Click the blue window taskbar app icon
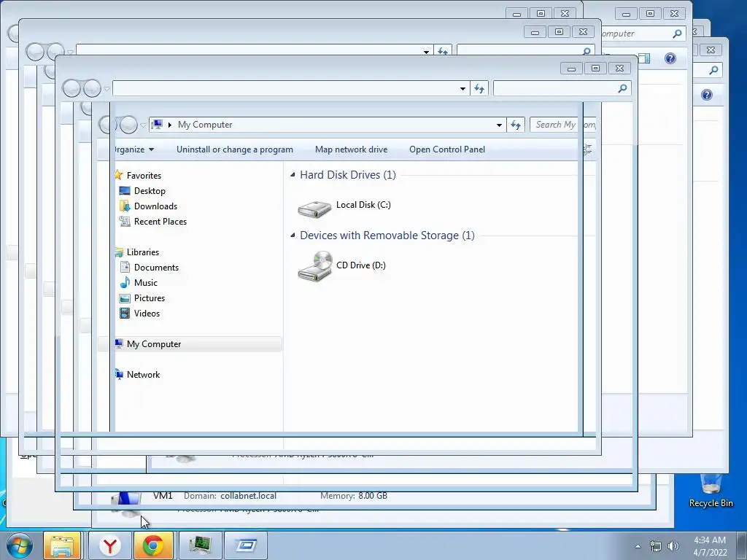Viewport: 747px width, 560px height. pyautogui.click(x=246, y=545)
